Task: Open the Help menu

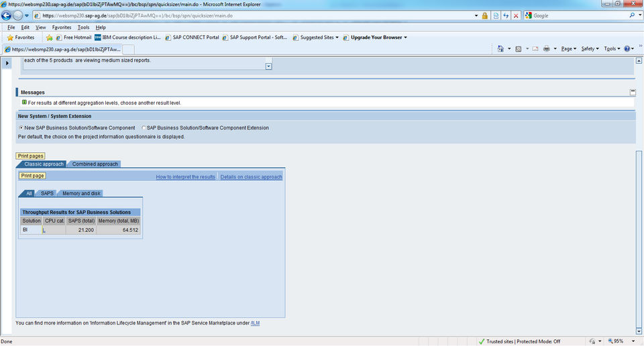Action: tap(101, 27)
